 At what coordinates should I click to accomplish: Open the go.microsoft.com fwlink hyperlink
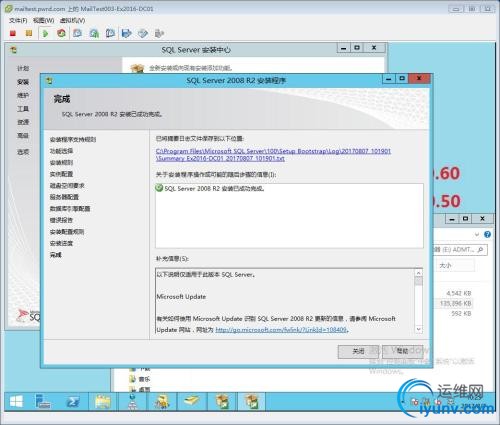(x=281, y=330)
